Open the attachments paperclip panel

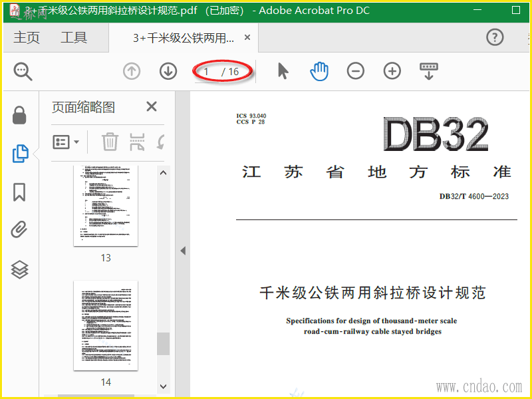point(19,229)
